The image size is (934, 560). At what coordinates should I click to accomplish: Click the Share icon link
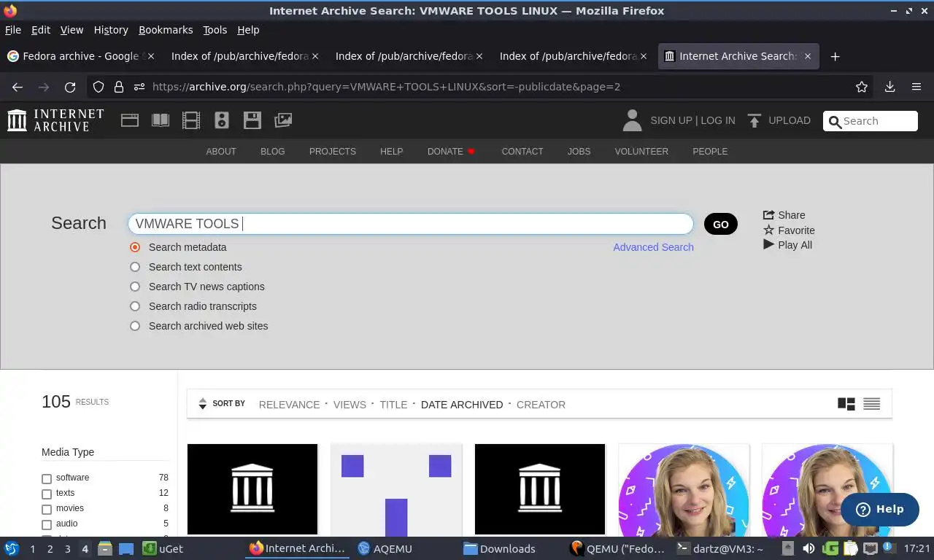tap(784, 215)
